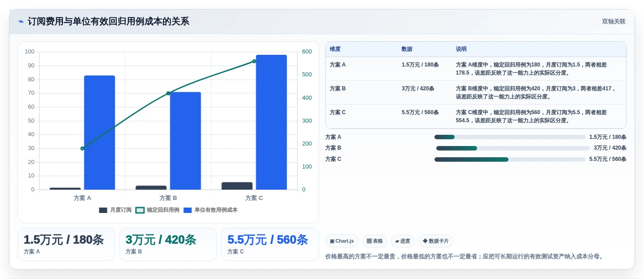Click the 表格 tag chip

(375, 241)
